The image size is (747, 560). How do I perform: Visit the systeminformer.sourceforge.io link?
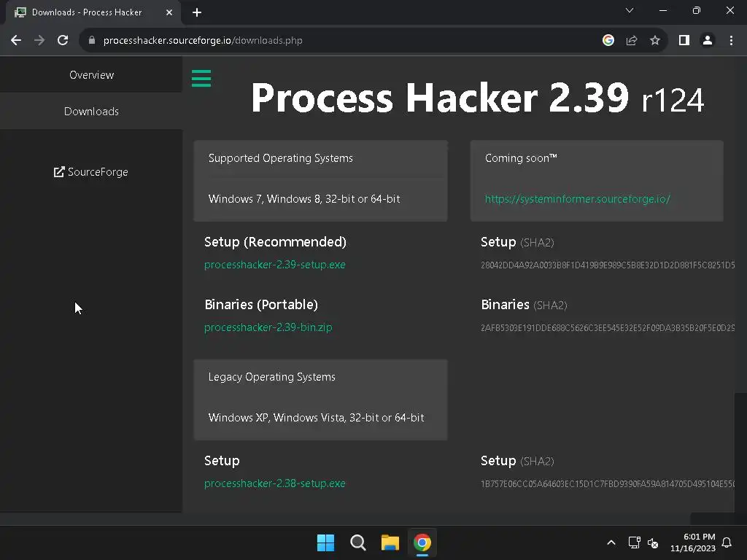[578, 199]
